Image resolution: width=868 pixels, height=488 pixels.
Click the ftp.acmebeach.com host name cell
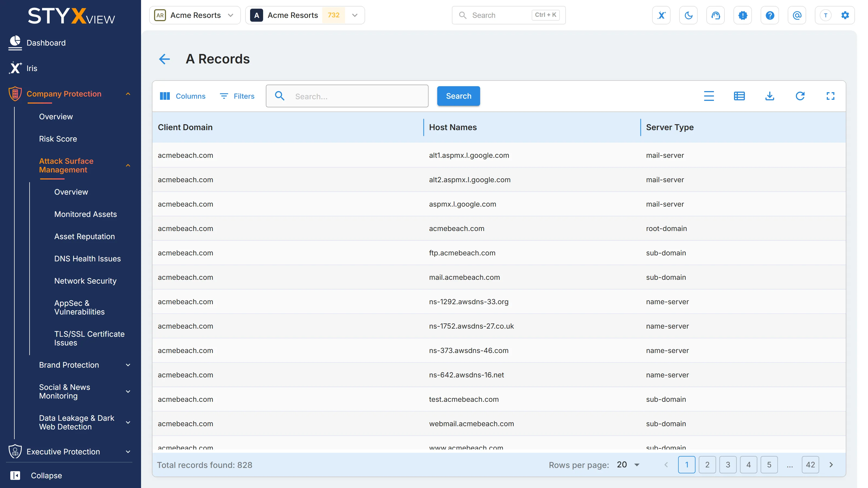(462, 253)
